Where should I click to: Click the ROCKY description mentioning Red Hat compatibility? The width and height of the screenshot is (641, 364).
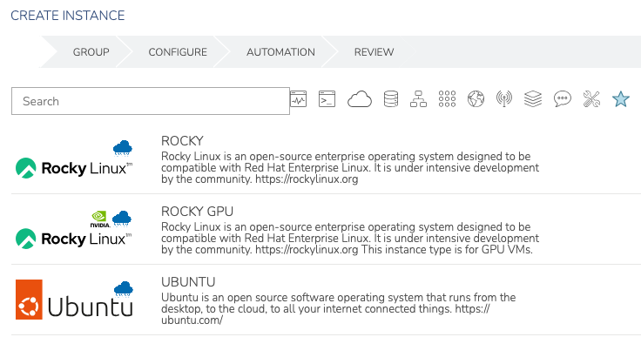pyautogui.click(x=350, y=168)
